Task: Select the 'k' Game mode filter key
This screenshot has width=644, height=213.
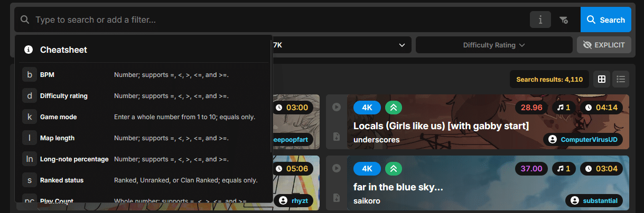Action: pyautogui.click(x=30, y=117)
